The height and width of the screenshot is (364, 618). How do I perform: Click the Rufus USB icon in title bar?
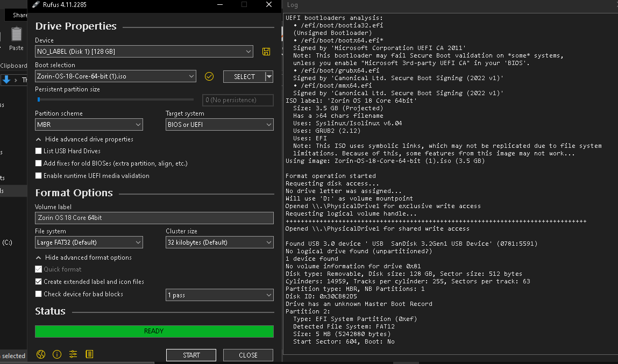tap(35, 5)
